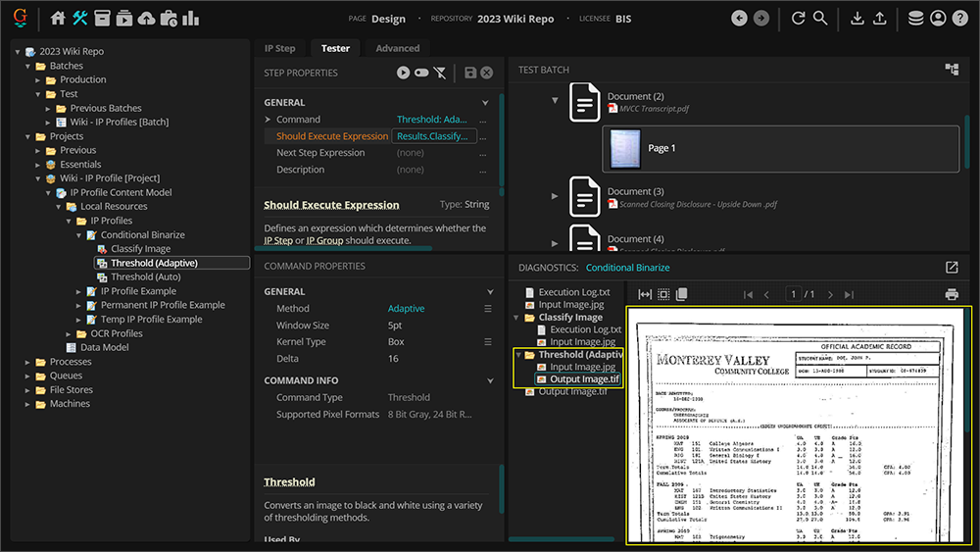Select Threshold (Auto) in the project tree

click(x=145, y=277)
